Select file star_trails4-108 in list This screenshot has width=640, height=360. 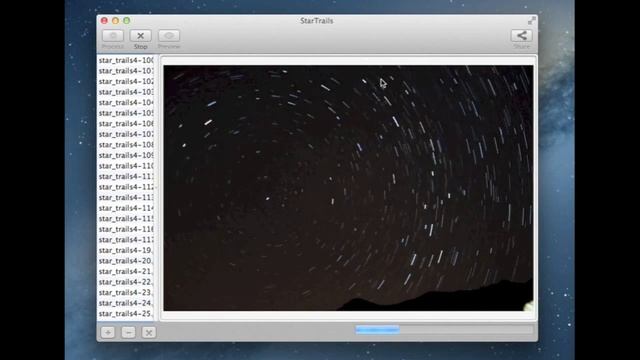pos(126,145)
